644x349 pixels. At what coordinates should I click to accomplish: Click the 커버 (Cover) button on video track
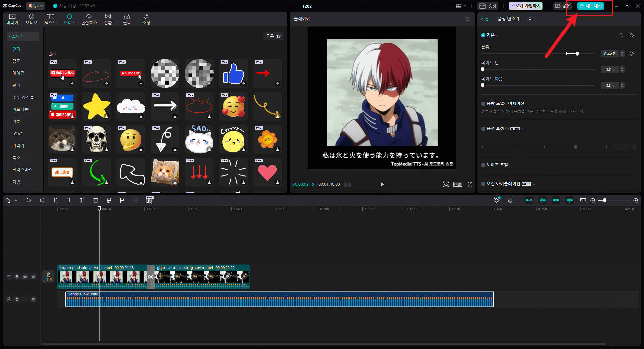48,277
